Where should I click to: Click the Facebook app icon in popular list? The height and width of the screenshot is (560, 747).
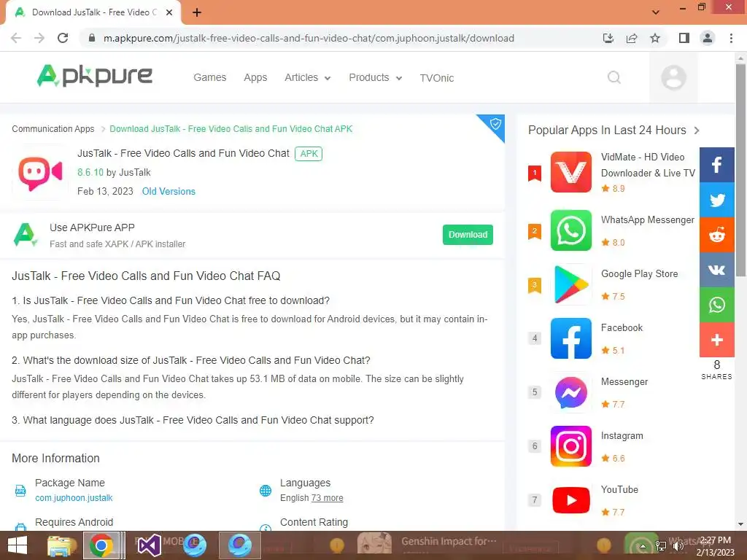point(570,338)
